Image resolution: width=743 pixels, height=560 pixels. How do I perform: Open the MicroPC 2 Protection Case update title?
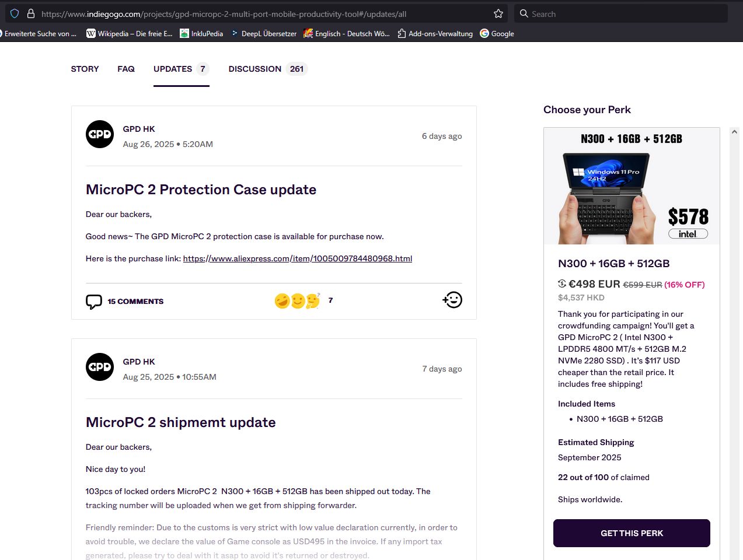[x=201, y=190]
